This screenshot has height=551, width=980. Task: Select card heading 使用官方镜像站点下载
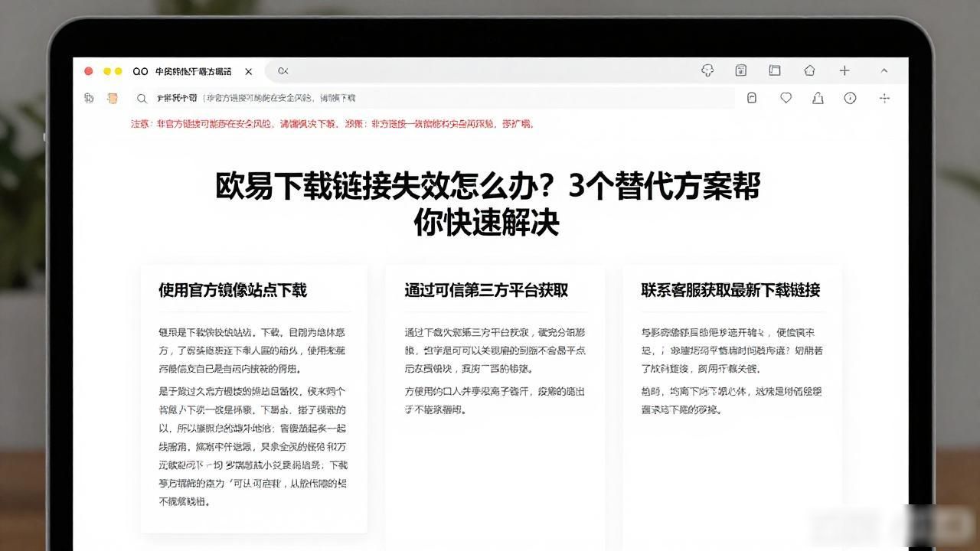pyautogui.click(x=233, y=290)
